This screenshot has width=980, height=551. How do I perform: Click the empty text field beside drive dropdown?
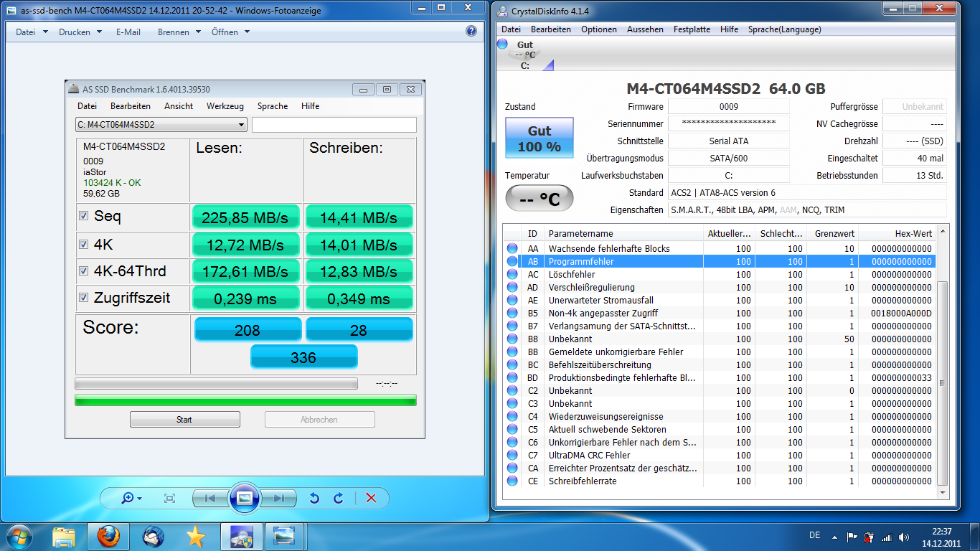(334, 125)
